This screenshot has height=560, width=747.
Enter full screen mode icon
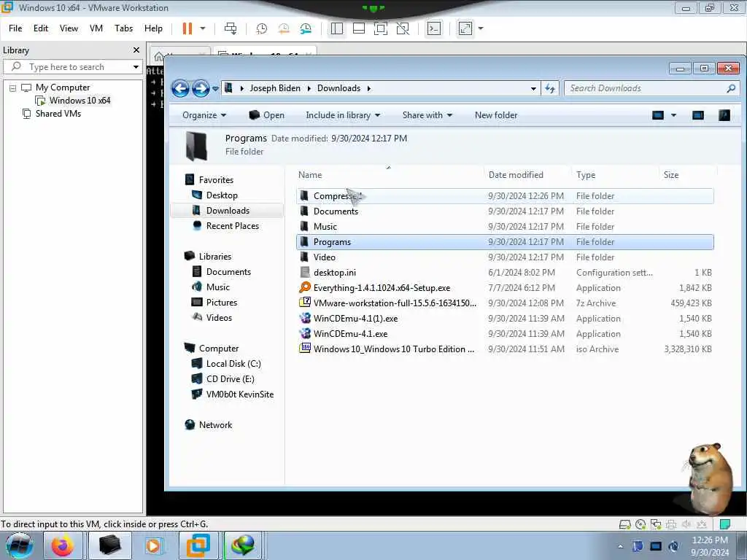(381, 28)
